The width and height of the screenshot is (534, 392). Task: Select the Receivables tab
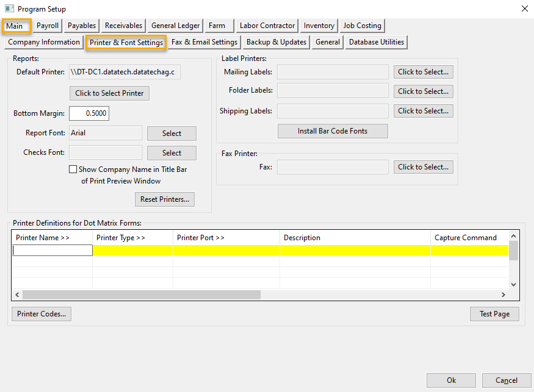point(123,26)
